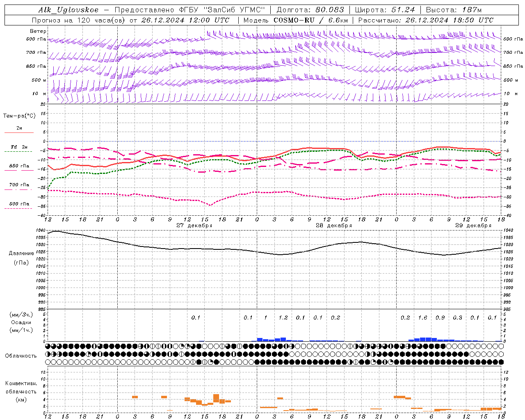The width and height of the screenshot is (525, 420).
Task: Click the 500 м wind level label on the left
Action: click(x=39, y=80)
